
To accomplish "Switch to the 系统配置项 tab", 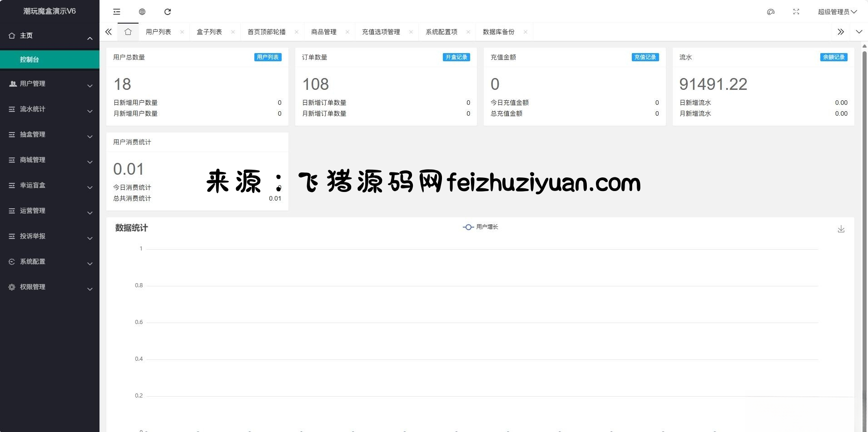I will click(x=441, y=32).
